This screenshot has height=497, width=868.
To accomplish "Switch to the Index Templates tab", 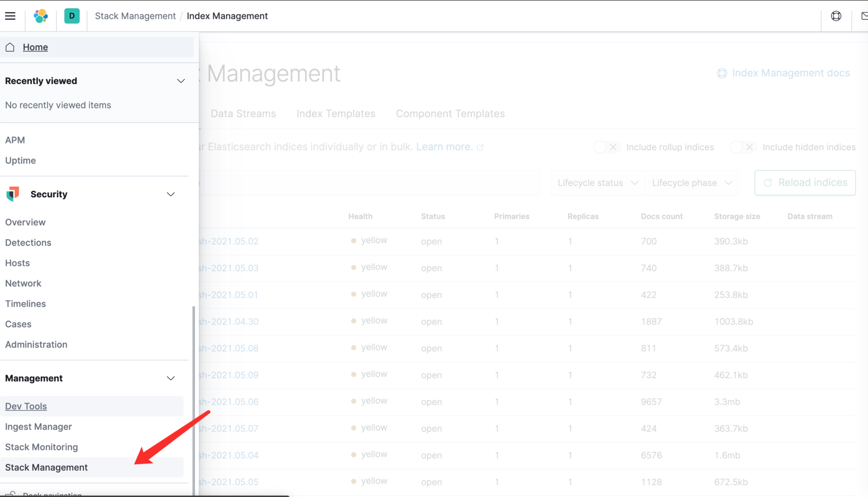I will 336,113.
